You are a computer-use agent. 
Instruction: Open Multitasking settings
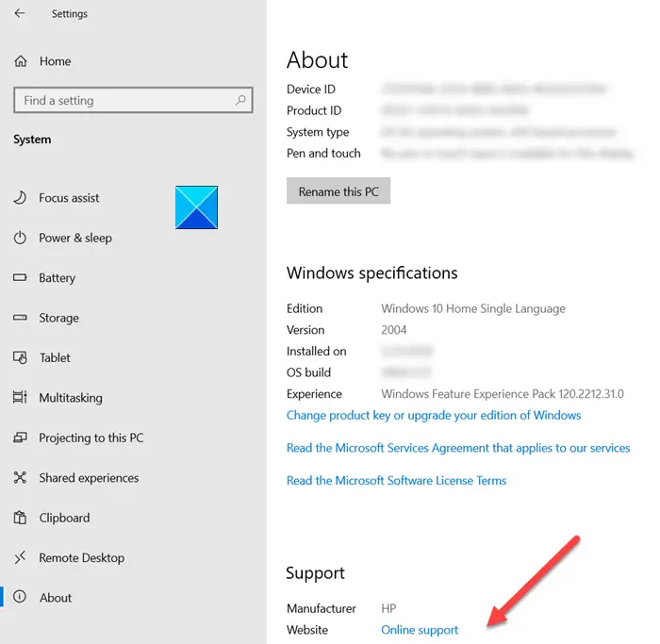click(71, 398)
